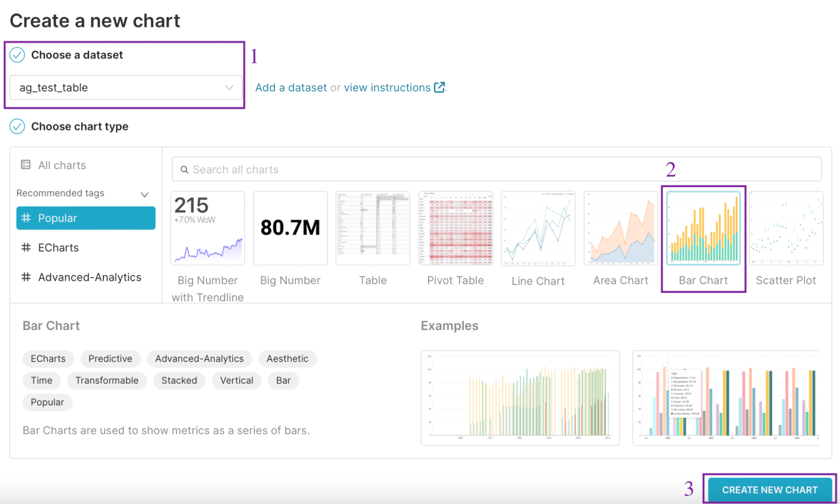Open the All charts panel expander
840x504 pixels.
point(60,165)
